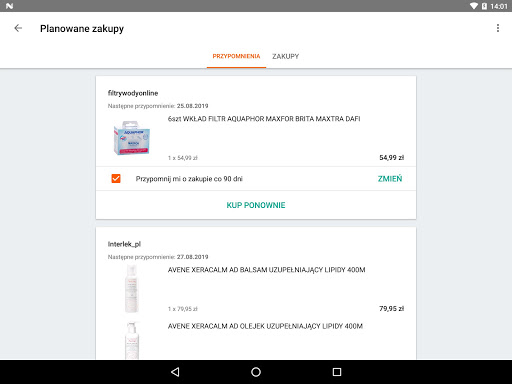The height and width of the screenshot is (384, 512).
Task: Tap the battery status icon
Action: coord(484,6)
